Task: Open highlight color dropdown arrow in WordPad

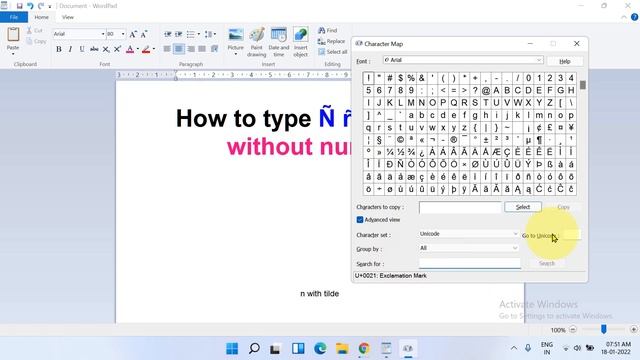Action: coord(154,49)
